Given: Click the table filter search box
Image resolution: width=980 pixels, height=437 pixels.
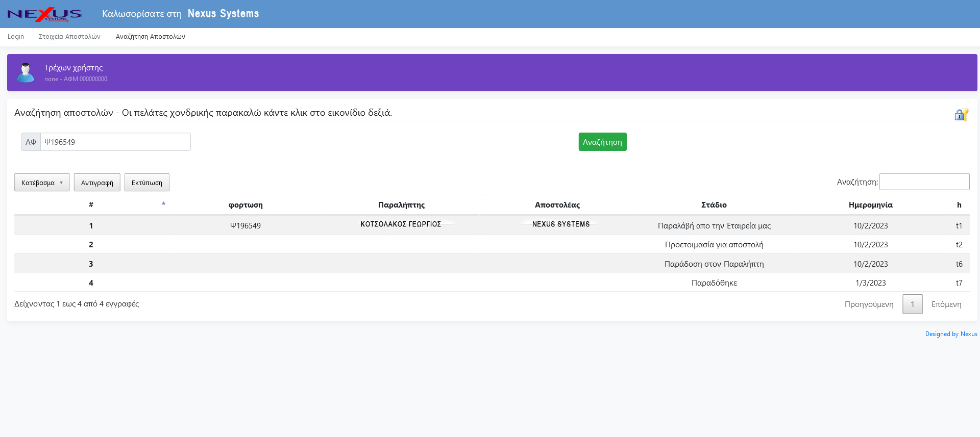Looking at the screenshot, I should click(924, 182).
